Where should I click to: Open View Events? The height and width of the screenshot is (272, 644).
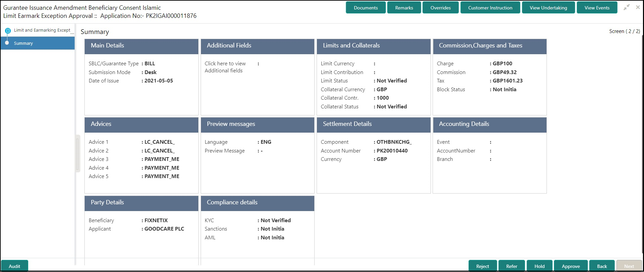click(597, 8)
